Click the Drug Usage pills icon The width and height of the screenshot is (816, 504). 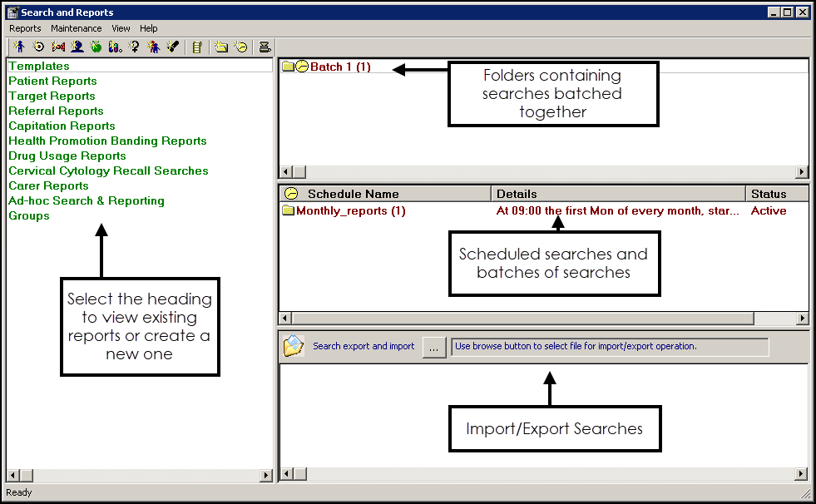coord(116,47)
